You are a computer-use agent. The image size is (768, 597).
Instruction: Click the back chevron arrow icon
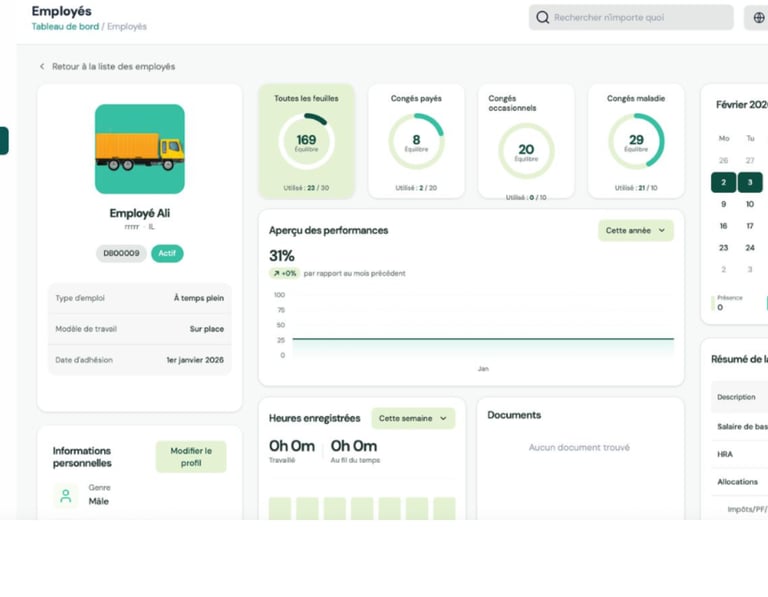42,66
